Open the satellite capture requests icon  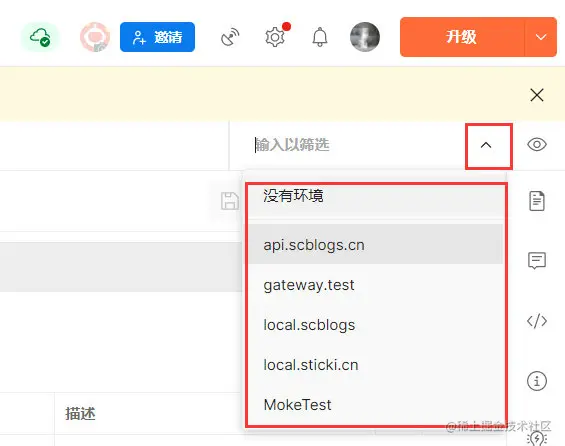click(x=230, y=37)
